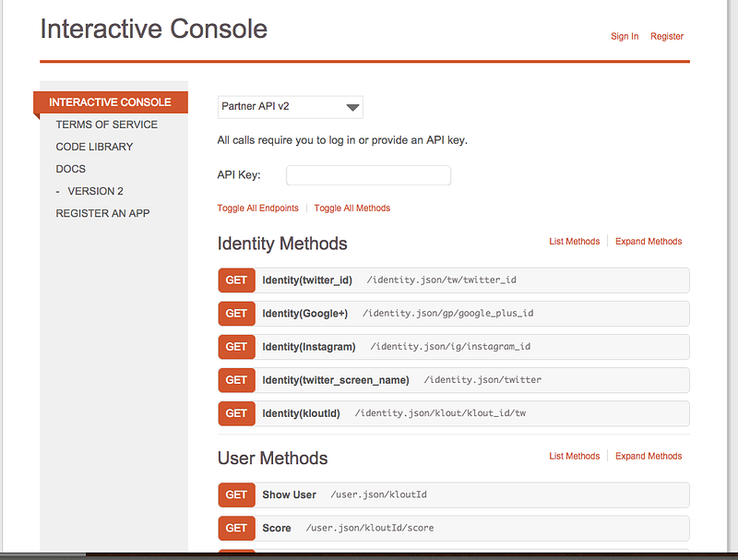The width and height of the screenshot is (738, 560).
Task: Click the Register link
Action: 667,36
